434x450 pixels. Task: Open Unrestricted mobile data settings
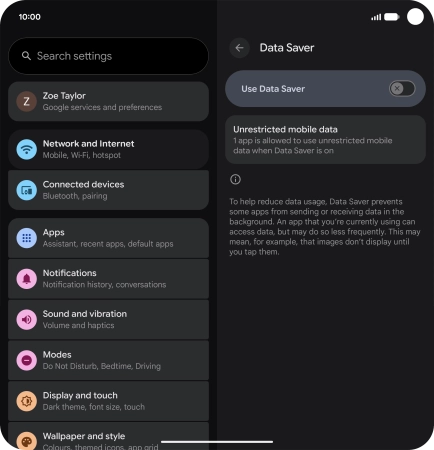pyautogui.click(x=325, y=140)
